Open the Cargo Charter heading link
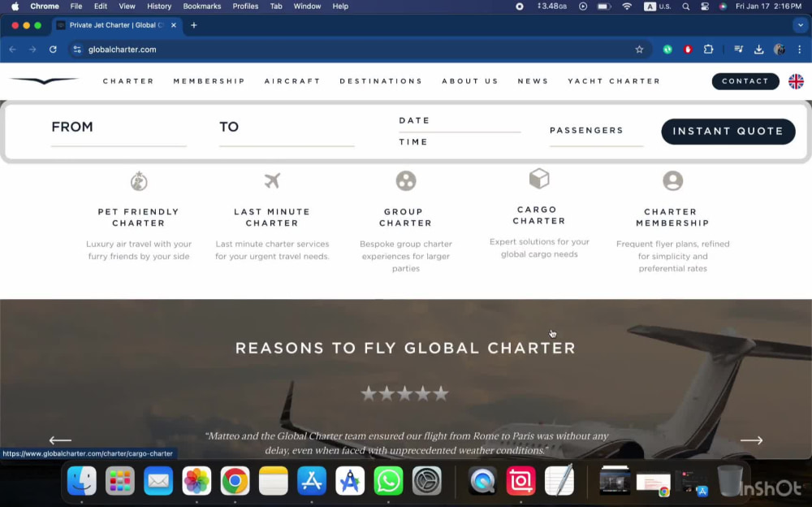 click(x=539, y=215)
